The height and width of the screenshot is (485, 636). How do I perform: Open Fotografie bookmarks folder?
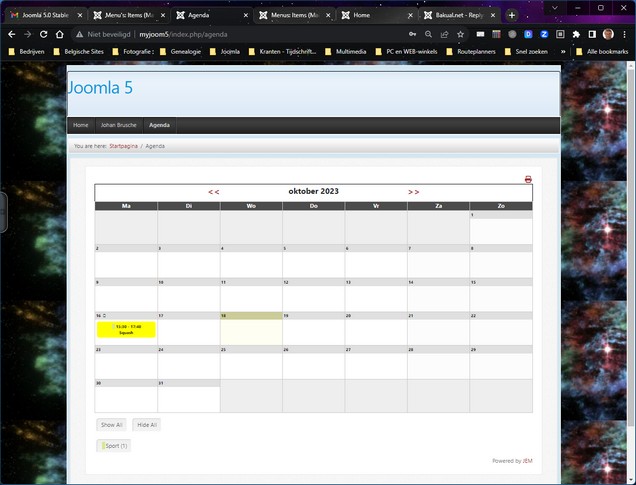coord(133,52)
